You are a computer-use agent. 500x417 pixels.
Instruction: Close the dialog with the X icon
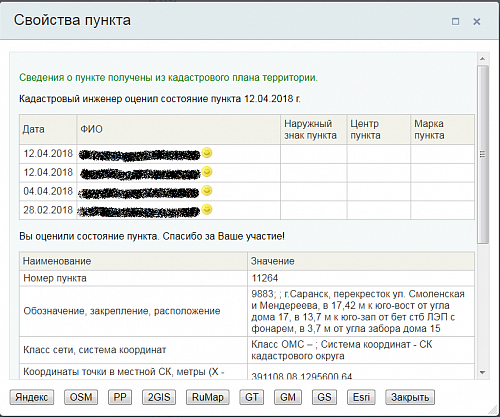477,22
